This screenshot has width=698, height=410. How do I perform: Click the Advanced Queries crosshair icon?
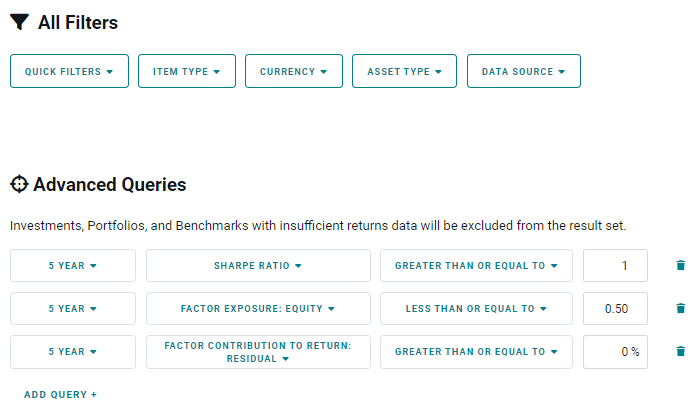click(18, 184)
